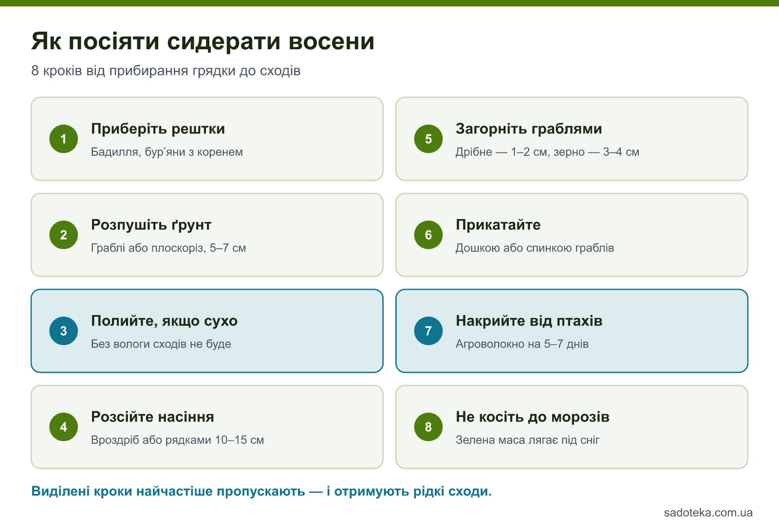Click subtitle '8 кроків від прибирання грядки до сходів'
Image resolution: width=779 pixels, height=532 pixels.
166,71
